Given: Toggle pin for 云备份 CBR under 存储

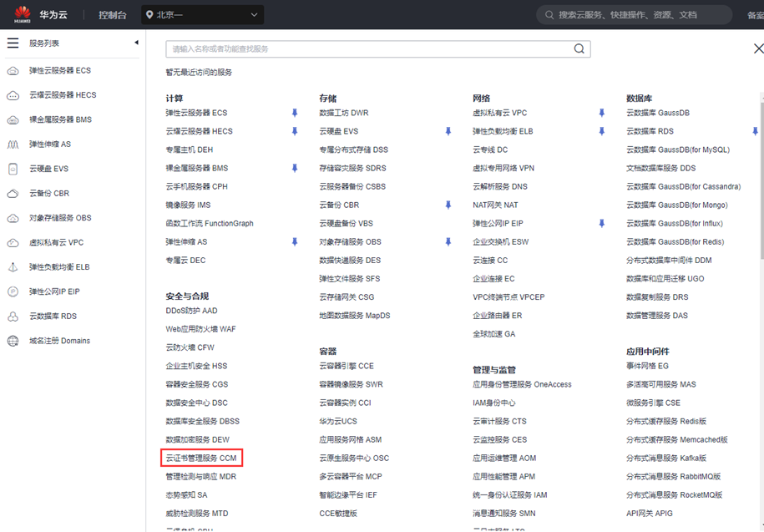Looking at the screenshot, I should [448, 205].
